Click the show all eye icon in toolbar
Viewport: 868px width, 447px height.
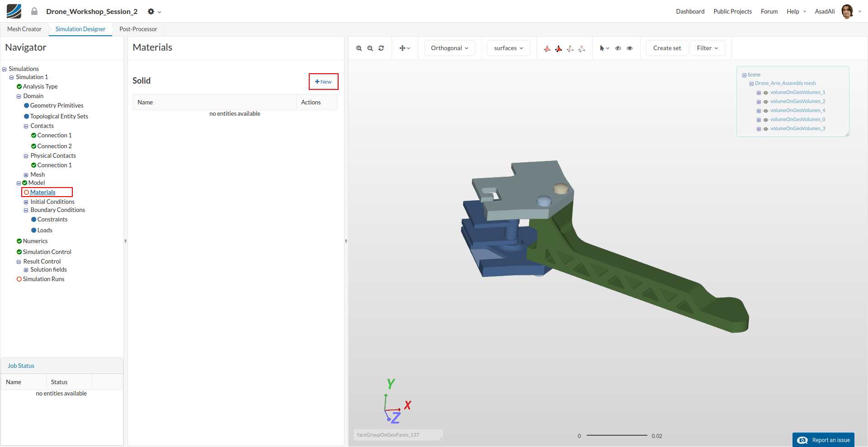pyautogui.click(x=630, y=48)
